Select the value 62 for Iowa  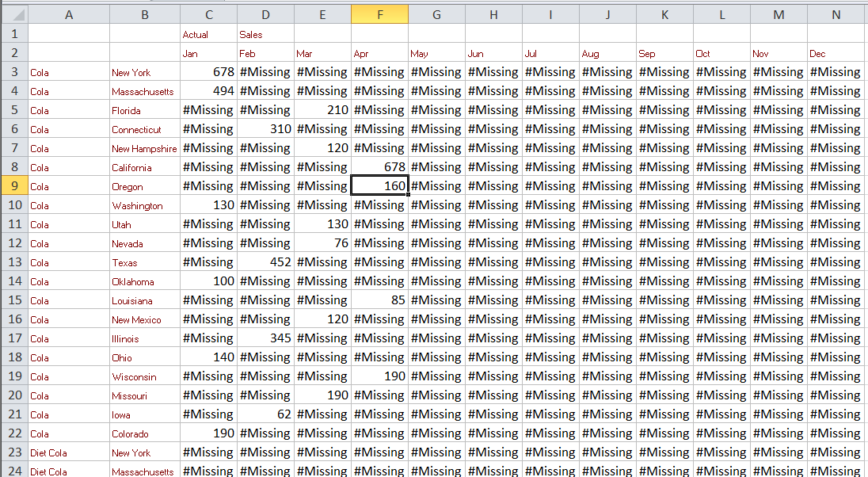tap(266, 414)
